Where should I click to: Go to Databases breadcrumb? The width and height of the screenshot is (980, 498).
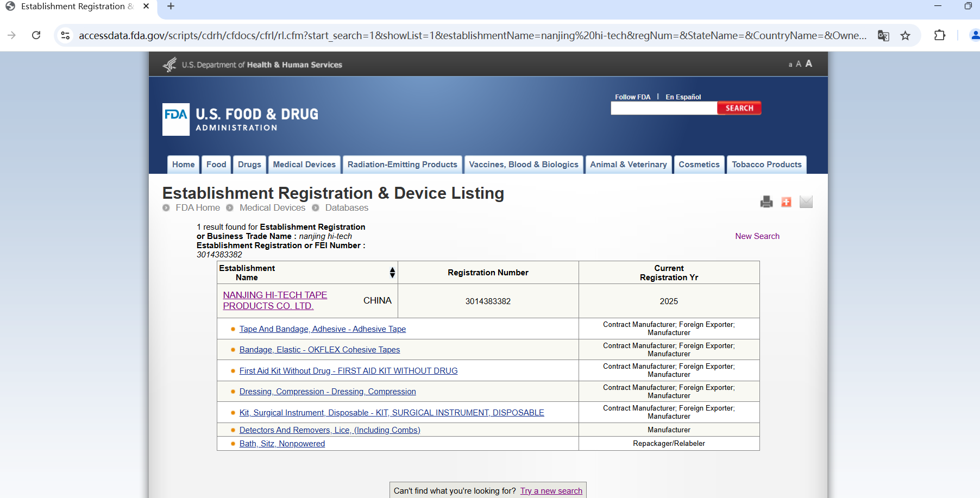pos(347,208)
